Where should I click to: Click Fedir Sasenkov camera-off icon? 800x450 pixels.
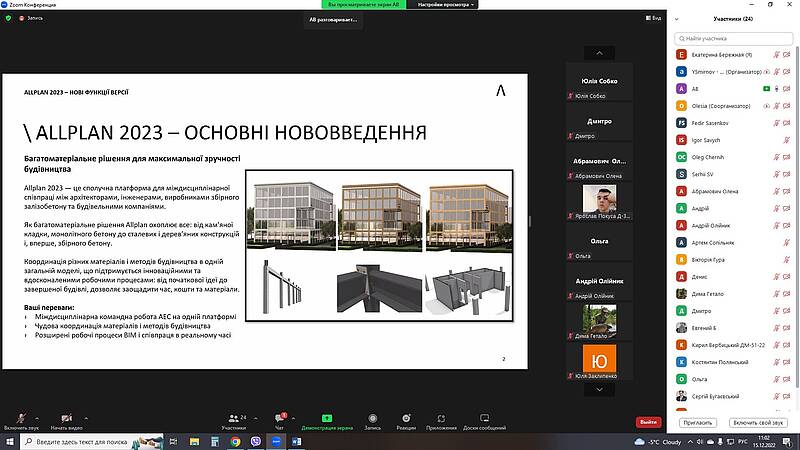pyautogui.click(x=787, y=123)
